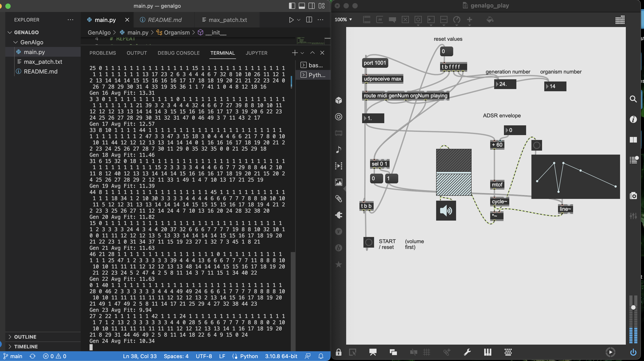Toggle presentation mode in Max
The image size is (644, 361).
(373, 352)
